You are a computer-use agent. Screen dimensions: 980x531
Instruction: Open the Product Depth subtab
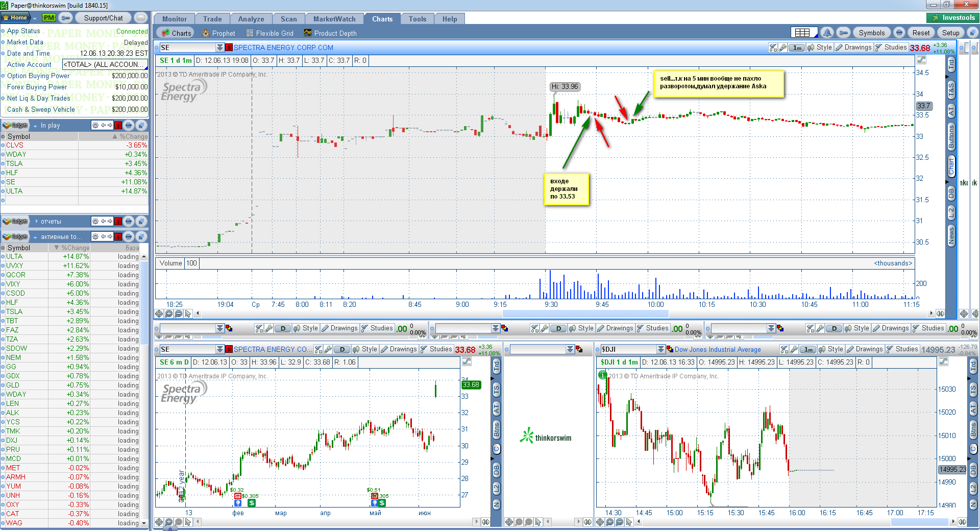(330, 33)
